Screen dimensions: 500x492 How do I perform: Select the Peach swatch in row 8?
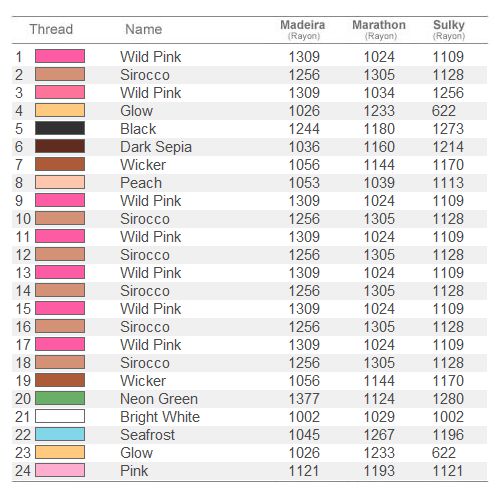[x=60, y=182]
